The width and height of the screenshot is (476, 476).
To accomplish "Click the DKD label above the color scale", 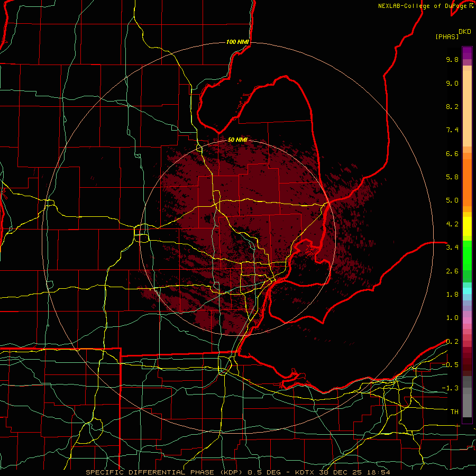I will (465, 32).
